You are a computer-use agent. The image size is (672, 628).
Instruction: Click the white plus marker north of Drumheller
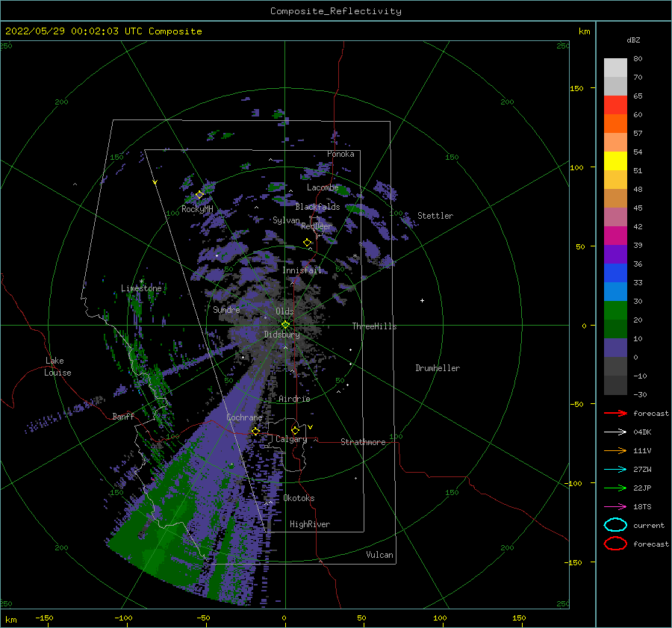pyautogui.click(x=422, y=300)
